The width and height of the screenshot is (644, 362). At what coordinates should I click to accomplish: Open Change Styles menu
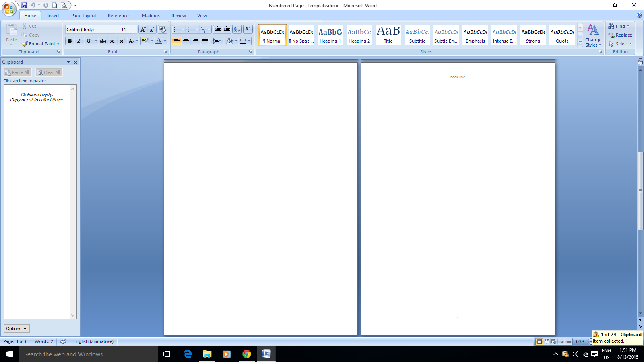[593, 35]
